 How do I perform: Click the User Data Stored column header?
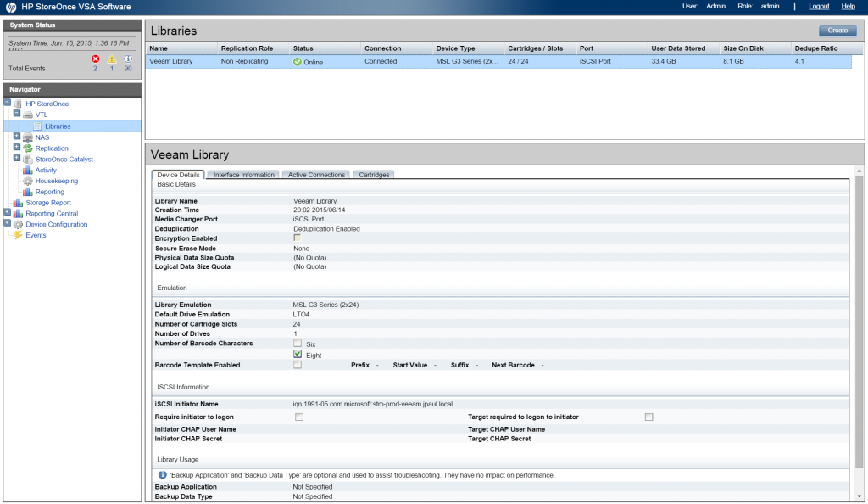pyautogui.click(x=684, y=48)
